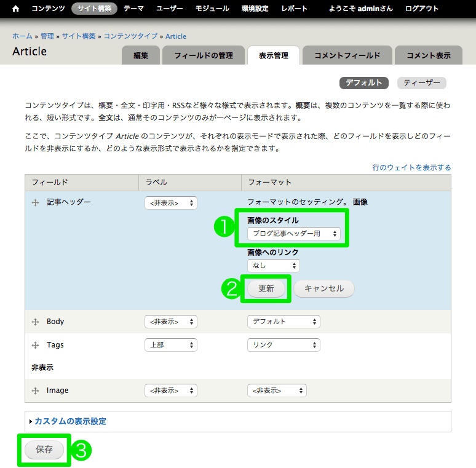476x468 pixels.
Task: Open format dropdown for Image
Action: click(277, 391)
